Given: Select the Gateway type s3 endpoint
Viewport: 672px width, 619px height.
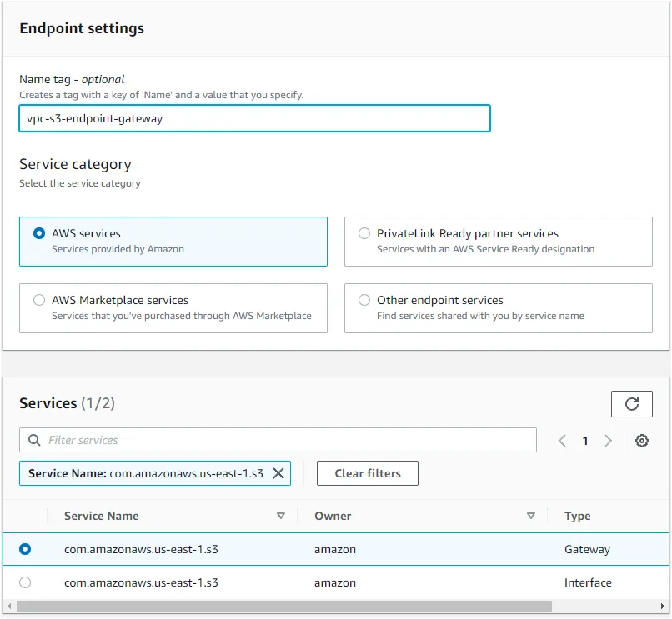Looking at the screenshot, I should pyautogui.click(x=25, y=549).
